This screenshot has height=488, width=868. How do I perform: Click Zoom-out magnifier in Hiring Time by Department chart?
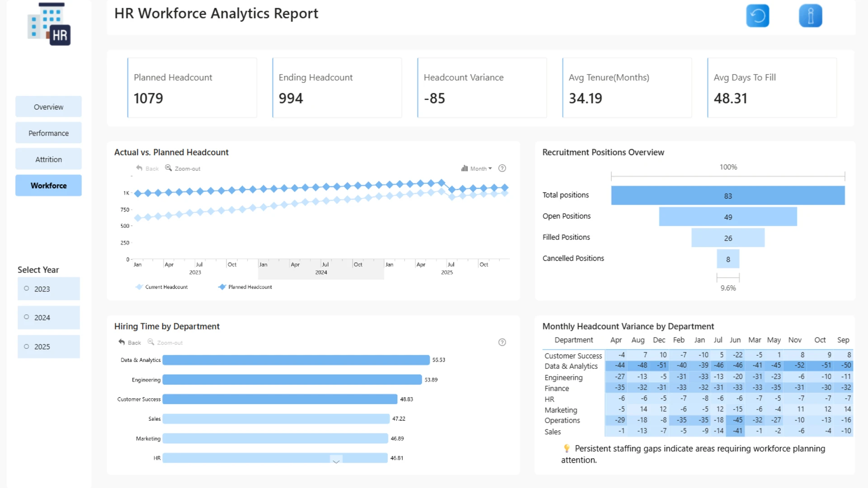point(151,342)
